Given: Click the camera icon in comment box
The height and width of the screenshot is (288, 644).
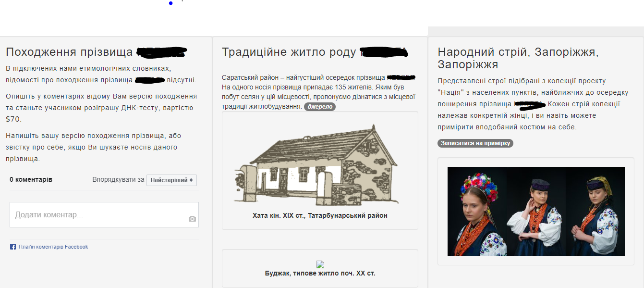Looking at the screenshot, I should pos(192,219).
